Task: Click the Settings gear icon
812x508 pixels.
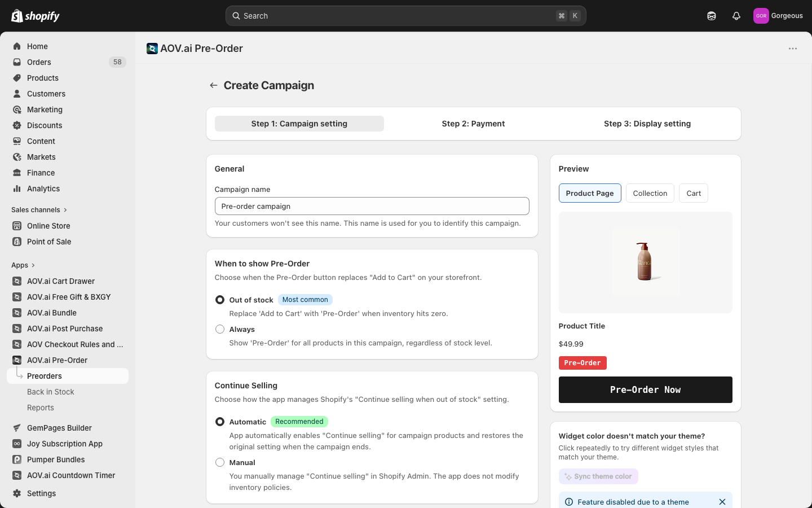Action: click(x=17, y=493)
